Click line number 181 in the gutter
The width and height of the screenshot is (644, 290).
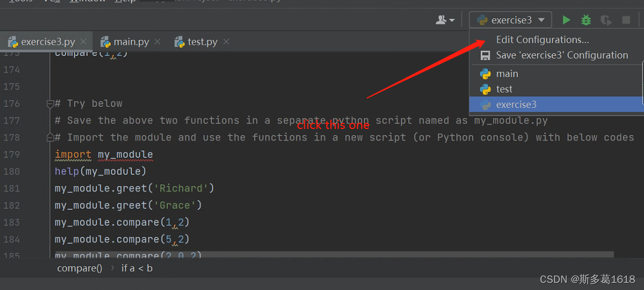coord(12,189)
